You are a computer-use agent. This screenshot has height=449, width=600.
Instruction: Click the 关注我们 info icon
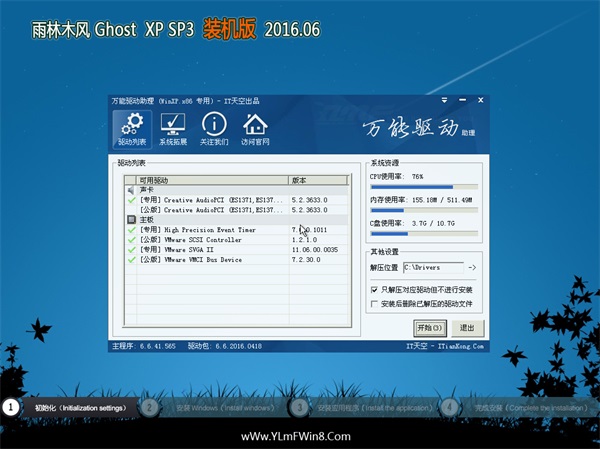pyautogui.click(x=214, y=129)
